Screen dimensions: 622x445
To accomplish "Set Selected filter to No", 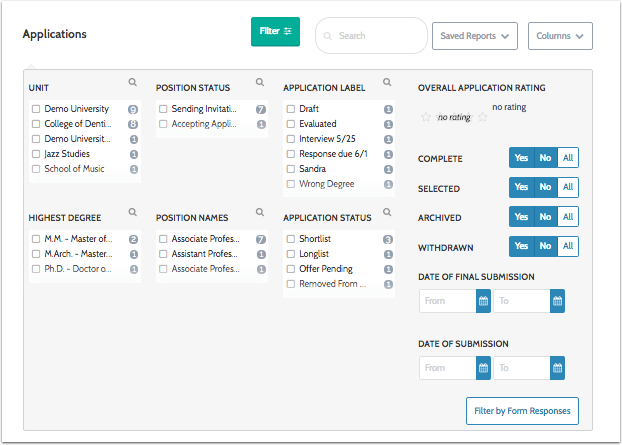I will tap(546, 187).
